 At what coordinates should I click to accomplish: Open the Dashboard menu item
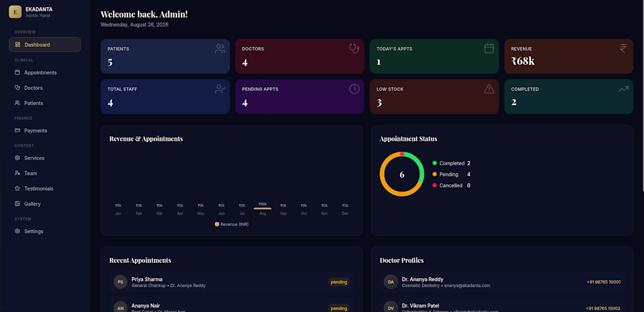[x=44, y=44]
